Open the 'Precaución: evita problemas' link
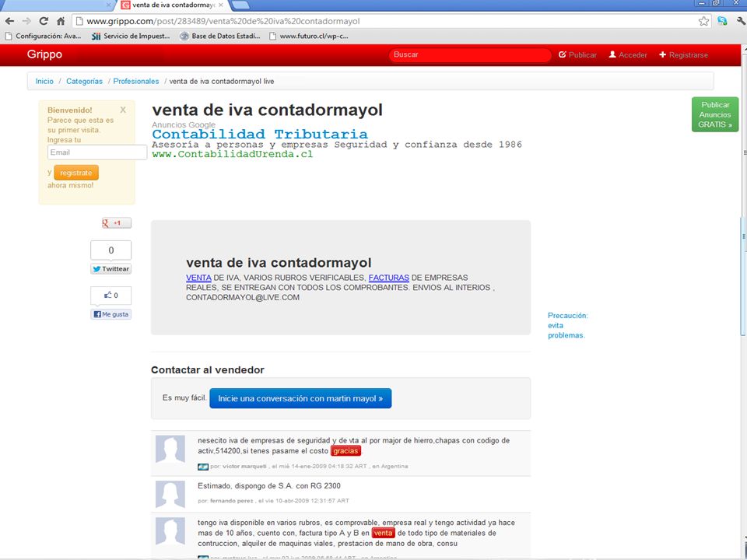This screenshot has height=560, width=747. [567, 325]
